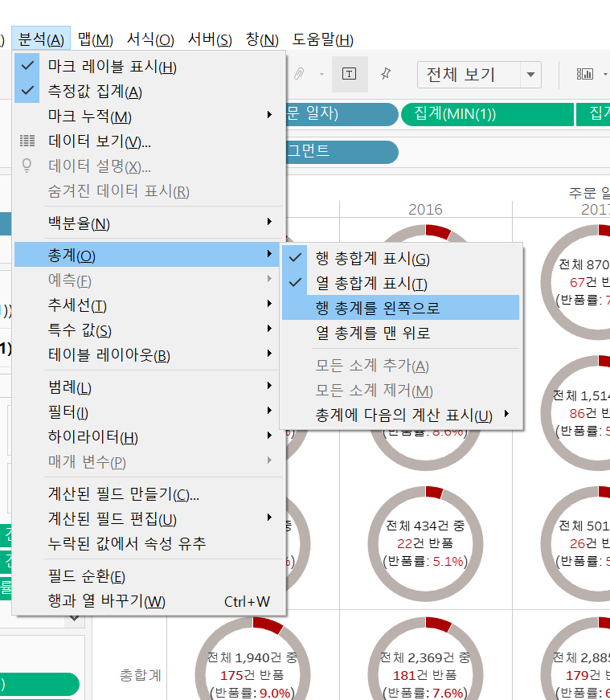Toggle 행 총합계 표시(G) option
Screen dimensions: 610x700
click(x=400, y=258)
